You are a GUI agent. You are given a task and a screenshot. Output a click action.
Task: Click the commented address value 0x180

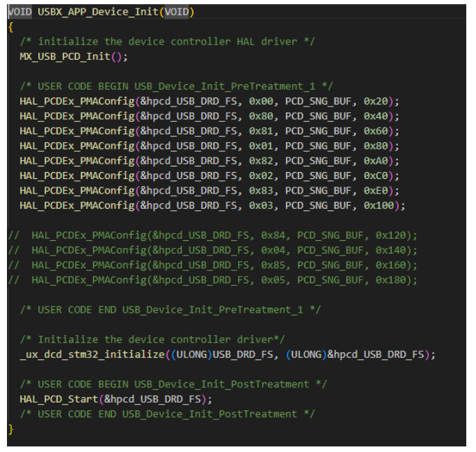coord(390,280)
